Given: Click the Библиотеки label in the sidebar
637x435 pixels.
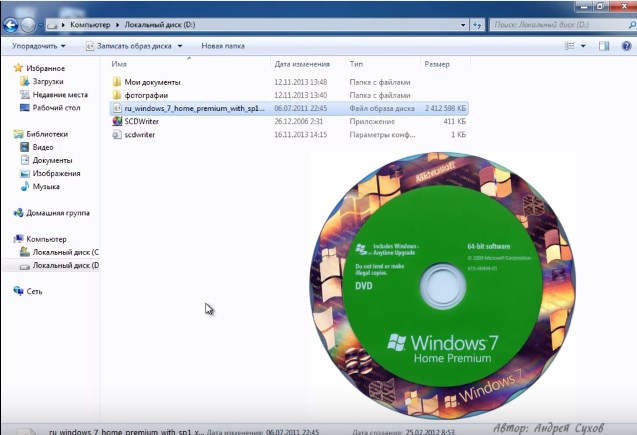Looking at the screenshot, I should [x=47, y=134].
